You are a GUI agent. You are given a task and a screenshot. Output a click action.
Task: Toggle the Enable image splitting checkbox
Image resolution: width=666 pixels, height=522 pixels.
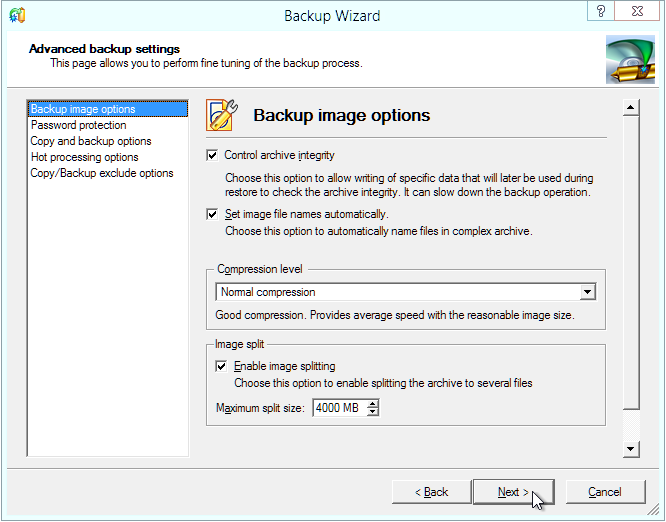[x=221, y=366]
